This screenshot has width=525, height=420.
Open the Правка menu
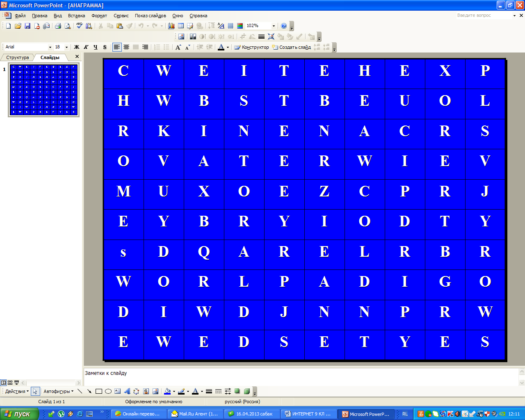pyautogui.click(x=39, y=16)
